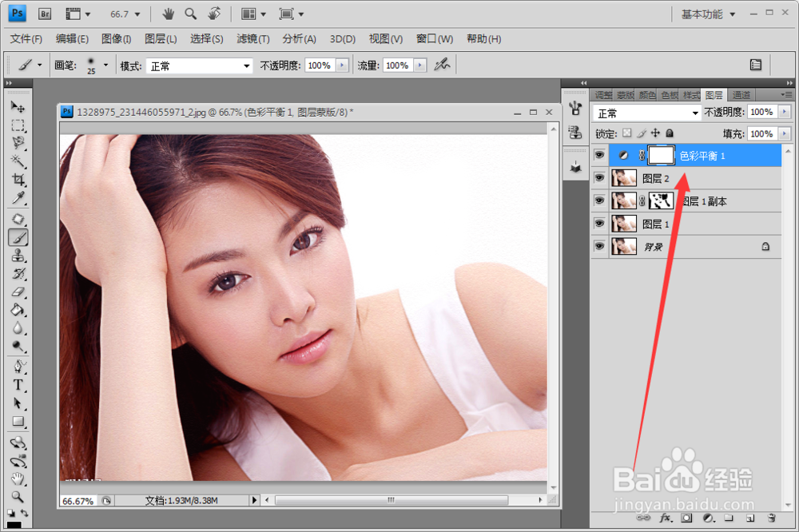Open the 图层(L) menu
This screenshot has width=799, height=532.
(161, 38)
